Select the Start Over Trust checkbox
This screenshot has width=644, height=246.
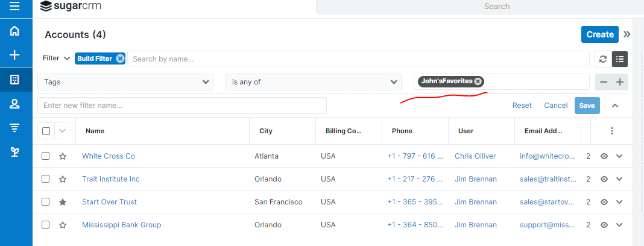click(46, 202)
